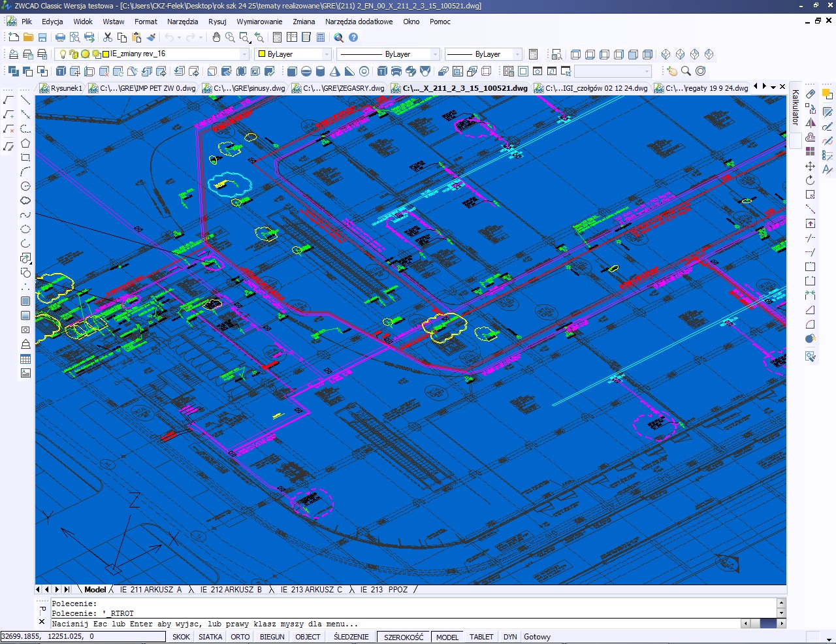
Task: Open the Help question mark icon
Action: 353,37
